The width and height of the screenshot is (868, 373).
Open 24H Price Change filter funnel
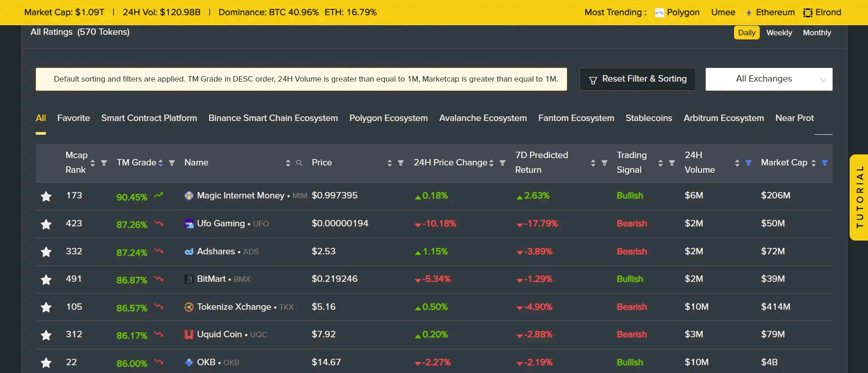[x=503, y=163]
